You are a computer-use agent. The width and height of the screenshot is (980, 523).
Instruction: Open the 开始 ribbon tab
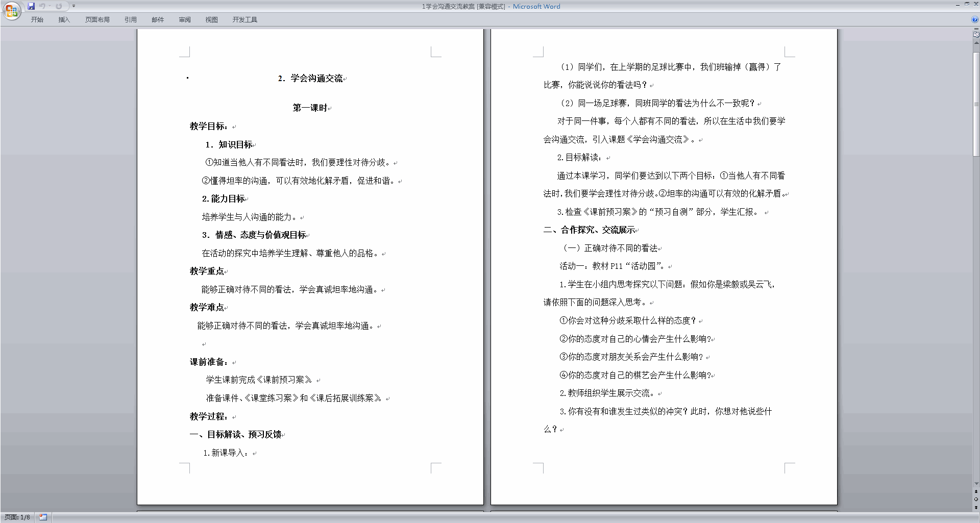click(x=37, y=20)
